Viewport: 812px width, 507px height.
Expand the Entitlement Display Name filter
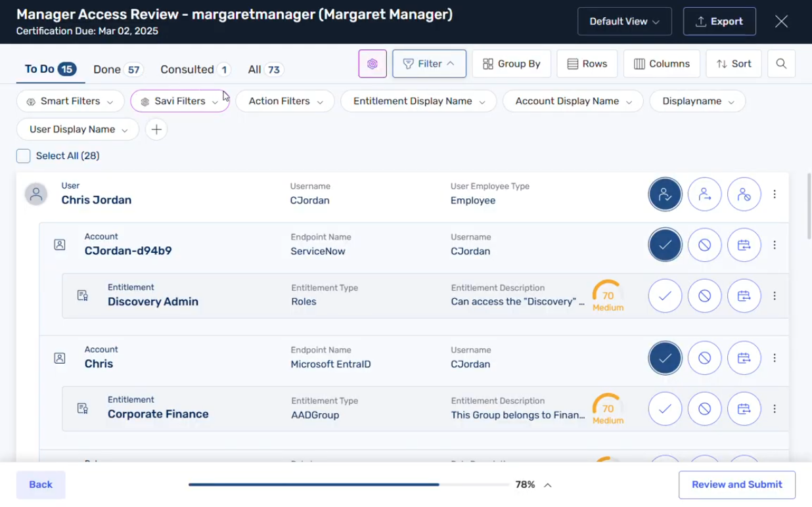coord(418,101)
